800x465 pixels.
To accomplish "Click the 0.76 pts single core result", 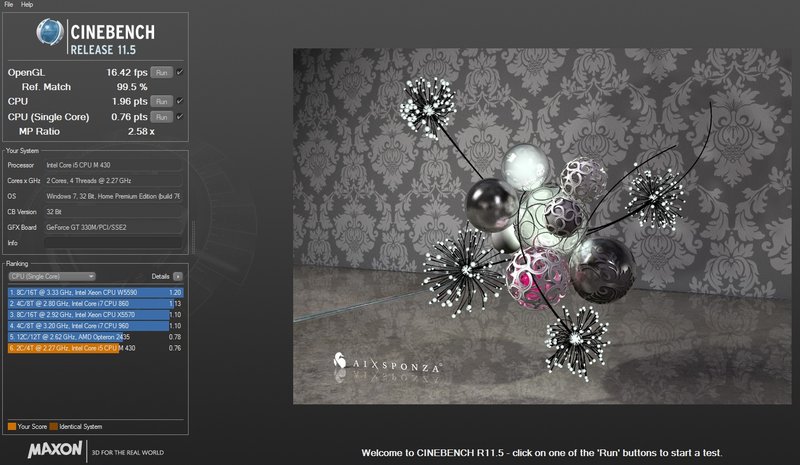I will 129,117.
